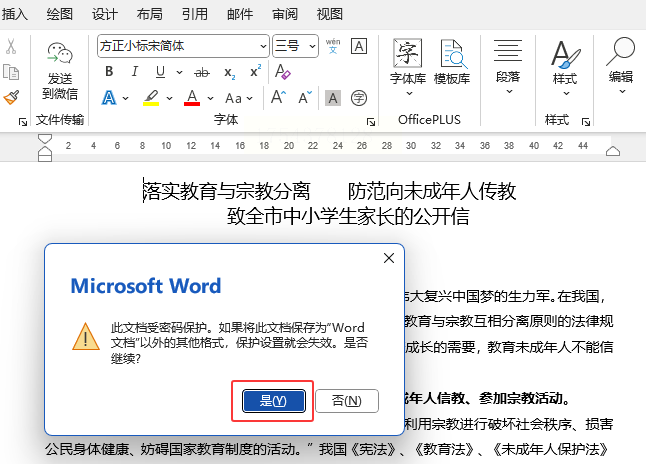This screenshot has width=646, height=464.
Task: Decline with the 否(N) button
Action: pos(347,401)
